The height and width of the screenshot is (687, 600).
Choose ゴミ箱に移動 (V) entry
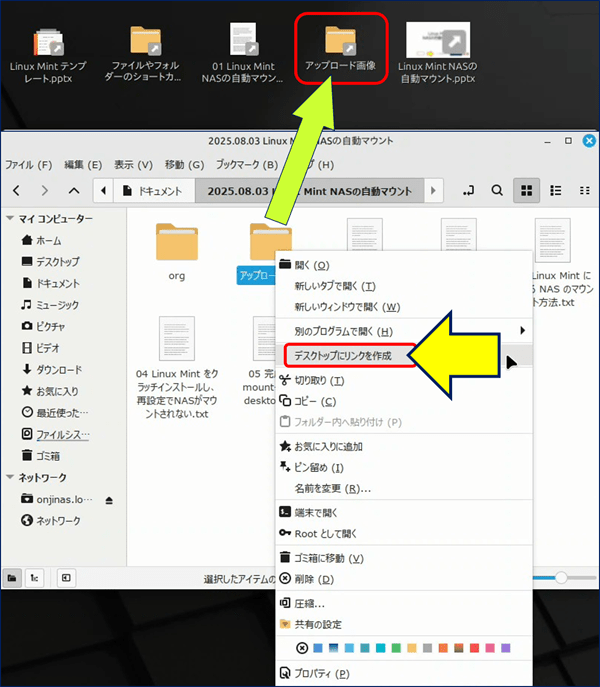click(403, 558)
